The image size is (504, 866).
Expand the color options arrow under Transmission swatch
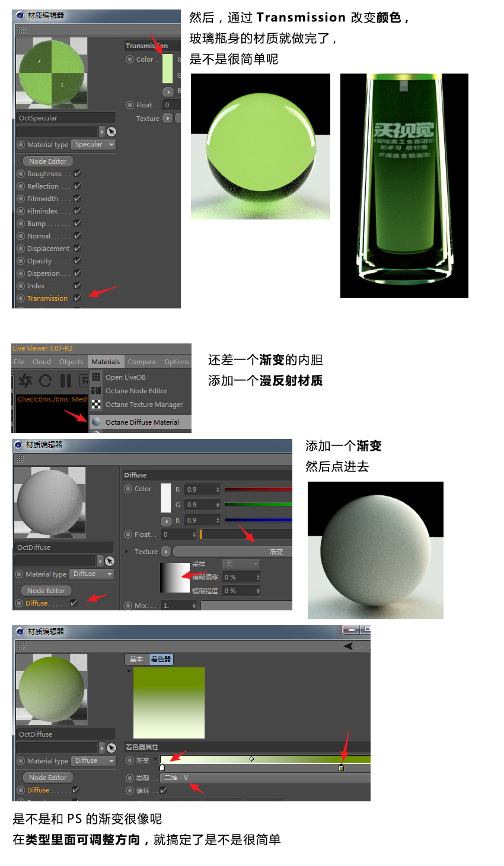click(x=168, y=91)
